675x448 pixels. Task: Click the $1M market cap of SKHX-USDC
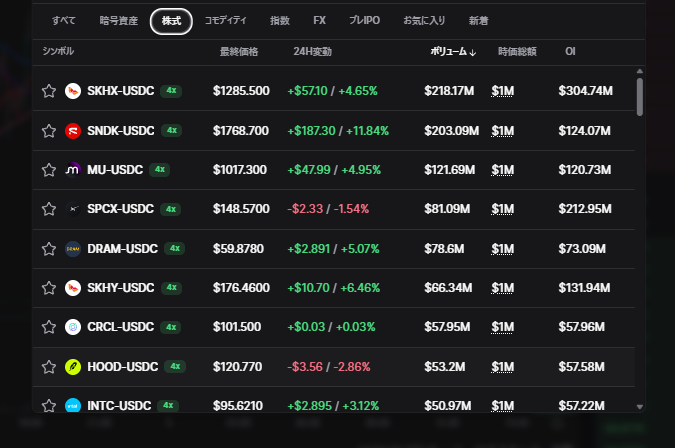(x=503, y=91)
